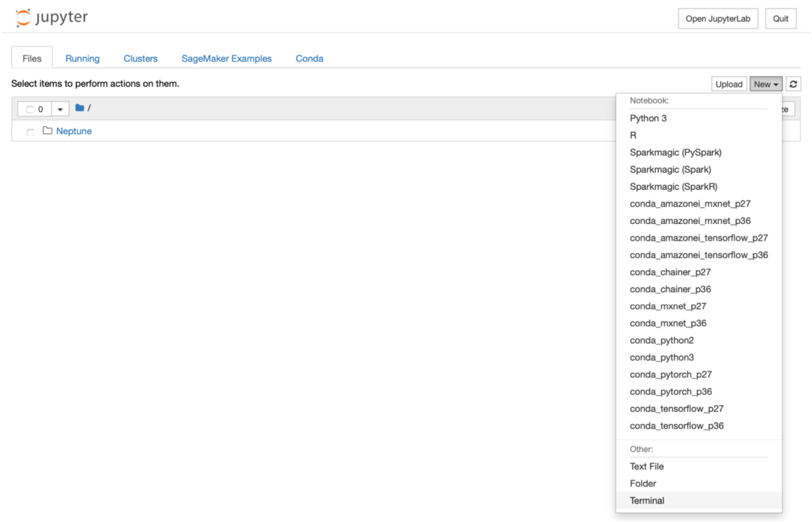Click the Neptune folder icon
The width and height of the screenshot is (812, 522).
47,130
